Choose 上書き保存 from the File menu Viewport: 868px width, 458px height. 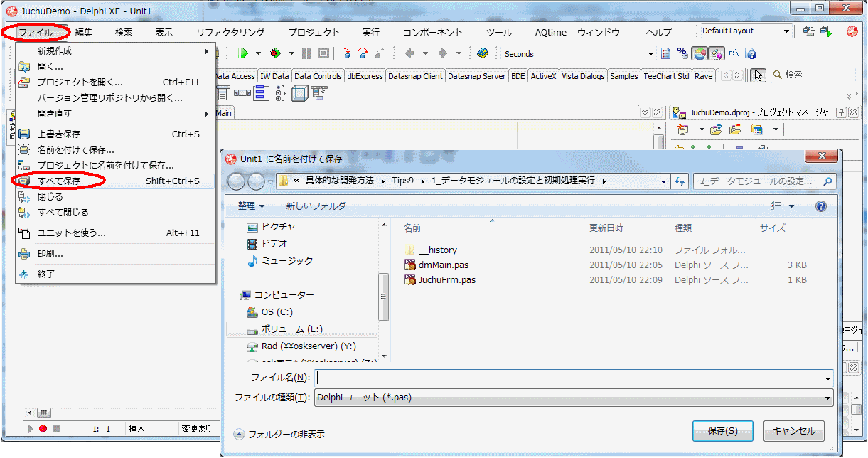(x=115, y=134)
